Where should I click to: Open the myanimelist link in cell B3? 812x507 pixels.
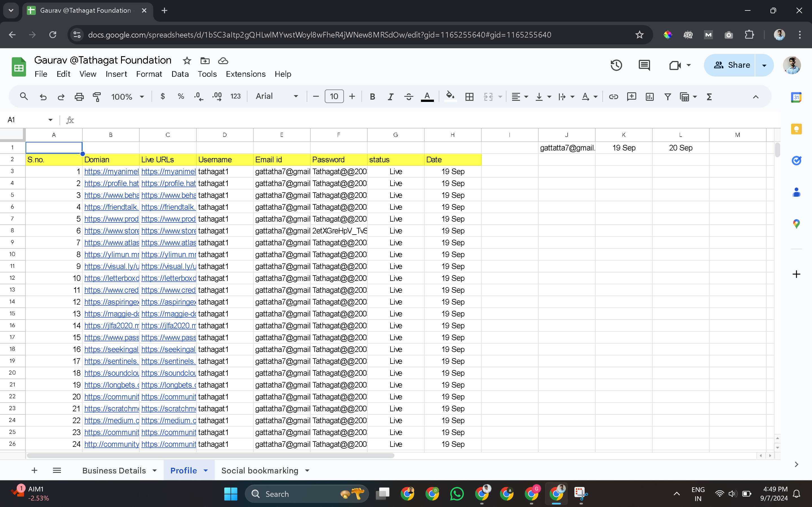tap(111, 171)
